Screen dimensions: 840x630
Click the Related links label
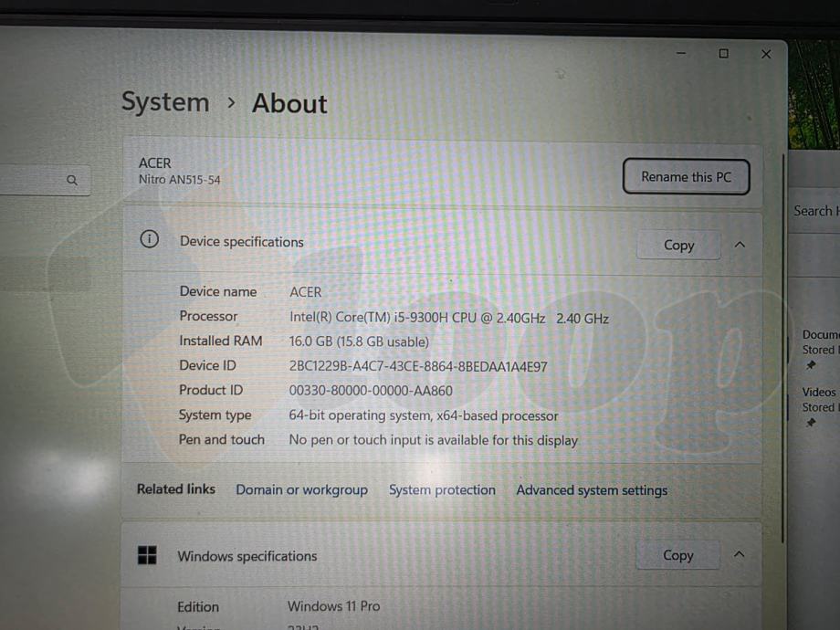(175, 489)
